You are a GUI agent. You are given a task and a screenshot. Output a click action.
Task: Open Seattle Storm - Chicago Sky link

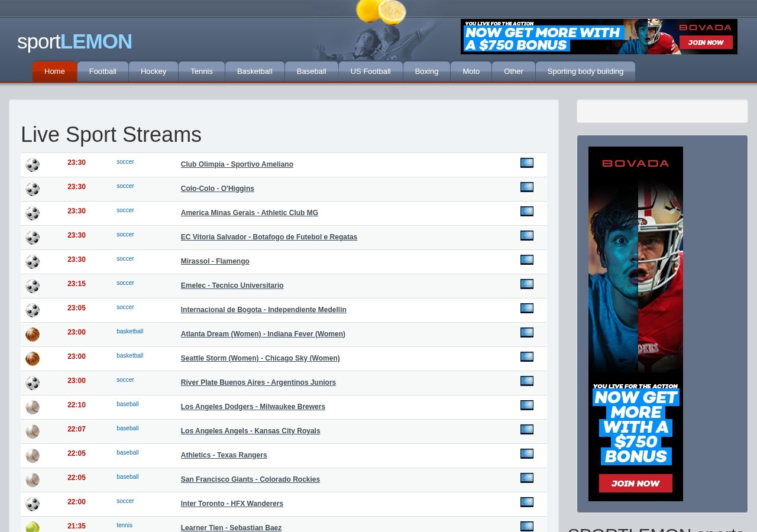(x=260, y=358)
